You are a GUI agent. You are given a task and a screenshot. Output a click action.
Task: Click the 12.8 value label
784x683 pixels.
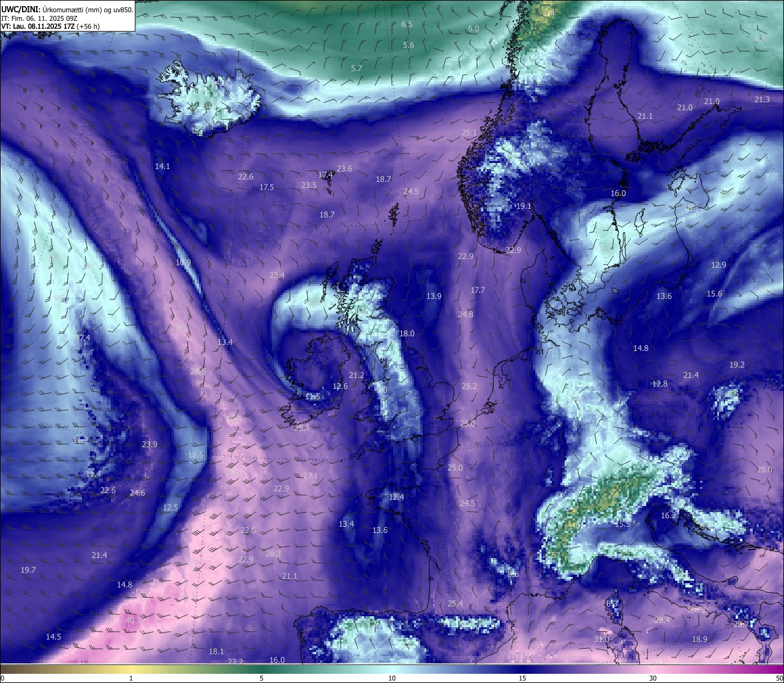point(660,384)
